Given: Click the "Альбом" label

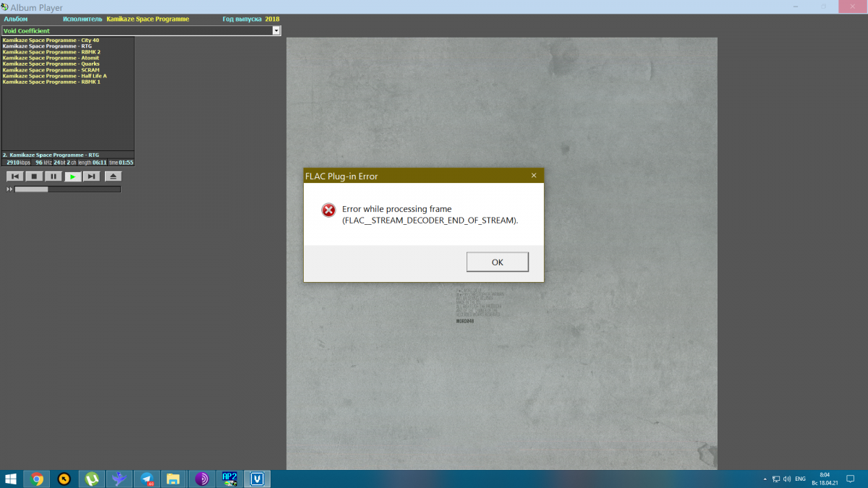Looking at the screenshot, I should coord(15,19).
